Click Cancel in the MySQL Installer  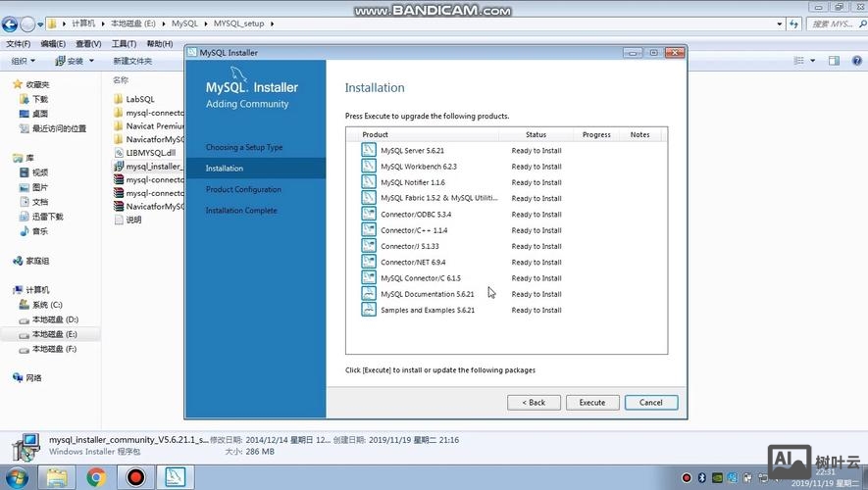tap(651, 403)
